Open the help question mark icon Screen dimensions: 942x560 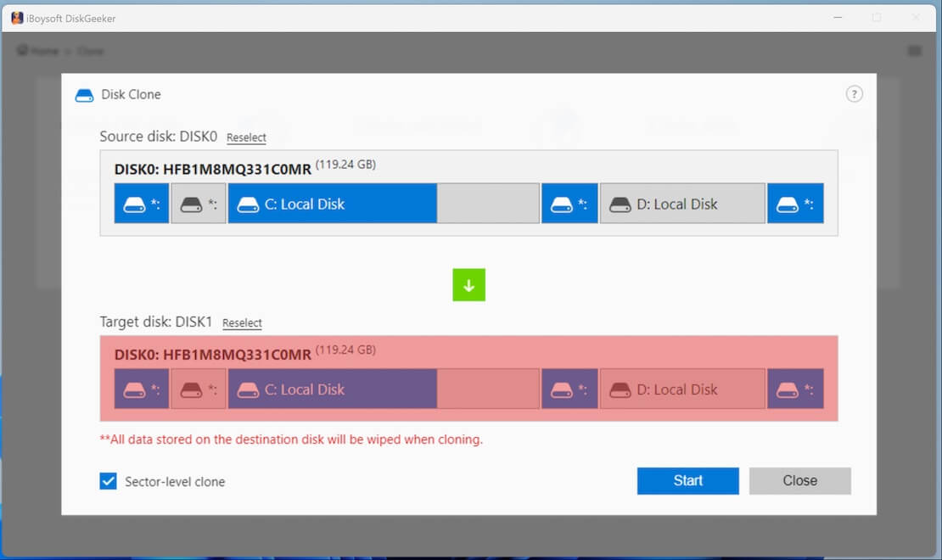[x=855, y=94]
